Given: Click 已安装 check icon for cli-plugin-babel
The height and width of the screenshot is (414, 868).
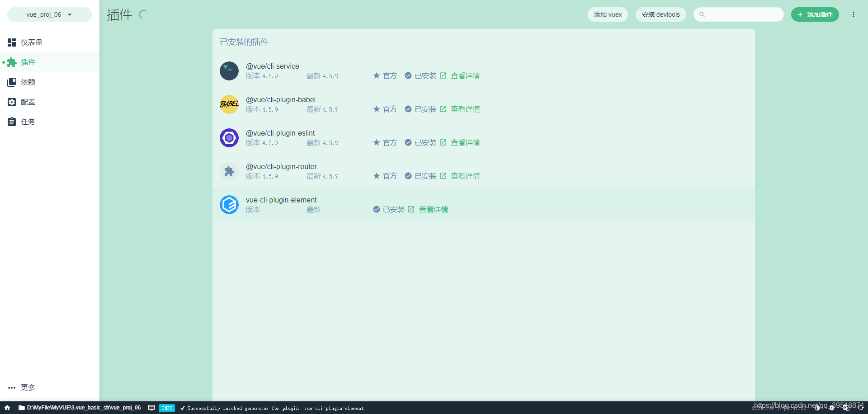Looking at the screenshot, I should [408, 109].
